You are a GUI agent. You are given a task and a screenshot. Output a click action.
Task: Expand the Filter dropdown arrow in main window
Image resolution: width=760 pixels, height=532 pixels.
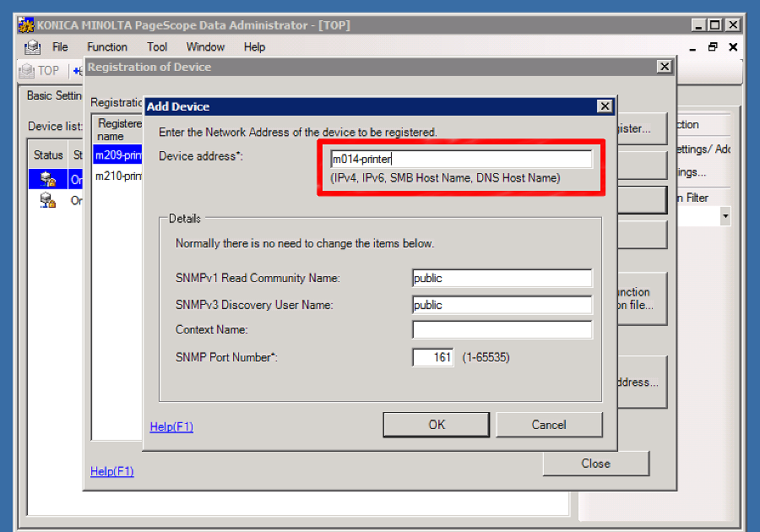[x=725, y=216]
